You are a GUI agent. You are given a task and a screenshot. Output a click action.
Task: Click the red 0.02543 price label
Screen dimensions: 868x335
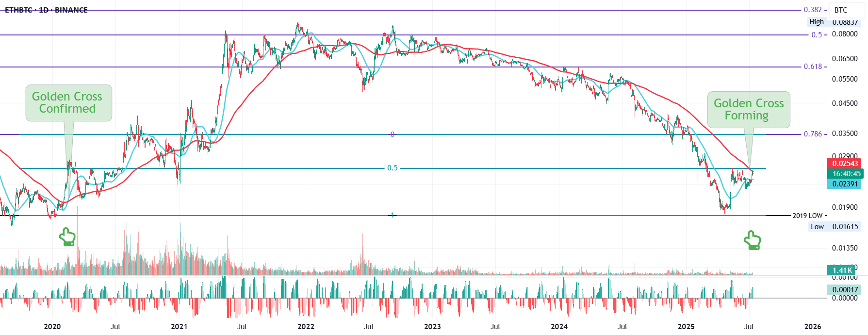point(844,164)
